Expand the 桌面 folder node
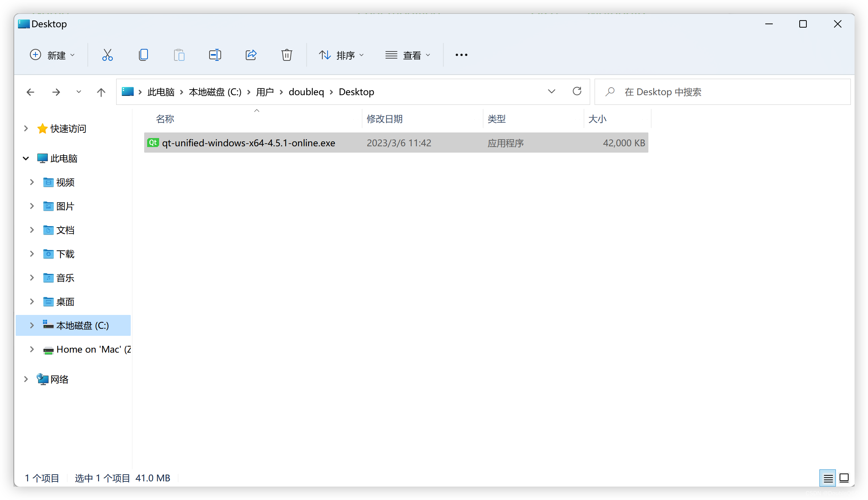The width and height of the screenshot is (868, 500). (32, 301)
